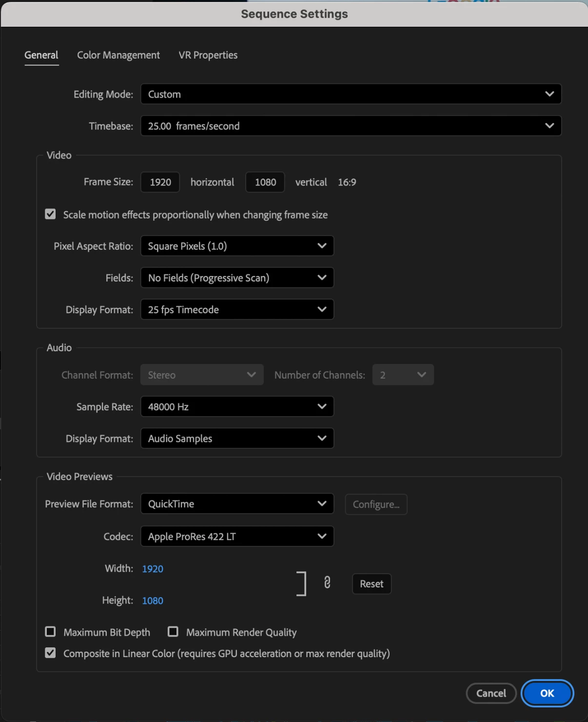Open the Editing Mode dropdown
Viewport: 588px width, 722px height.
pos(351,94)
